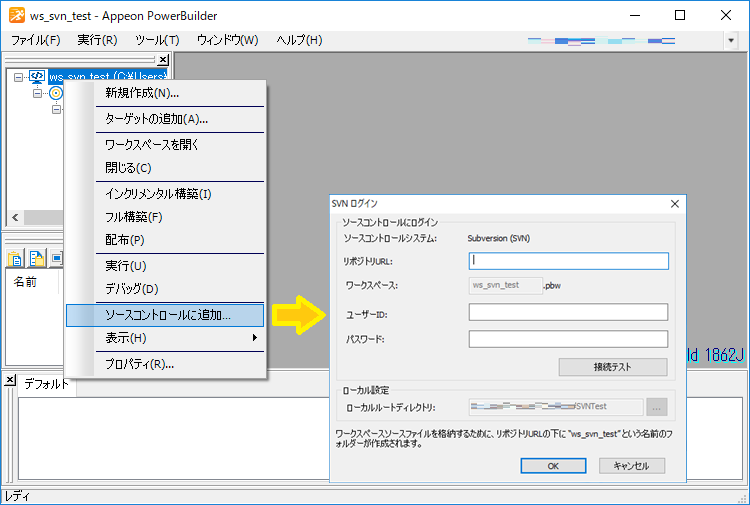Open プロパティ(R)... from context menu
The image size is (750, 505).
point(165,364)
